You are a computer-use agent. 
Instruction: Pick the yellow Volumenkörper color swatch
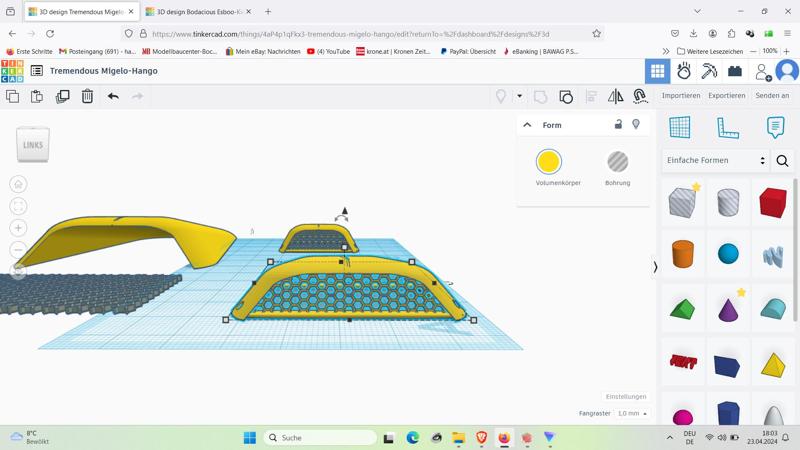click(x=548, y=162)
